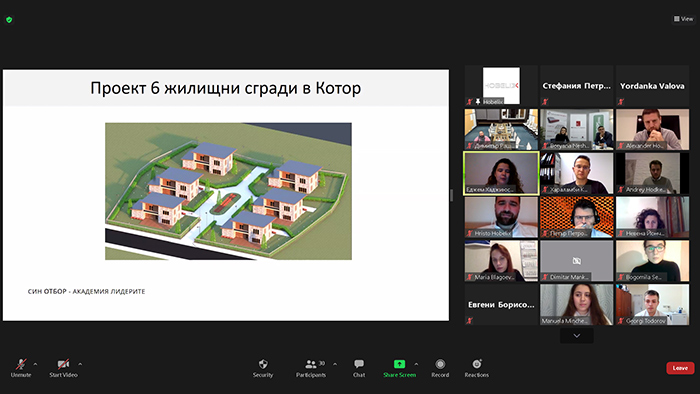Select Невена Йонч... video tile

(x=652, y=217)
